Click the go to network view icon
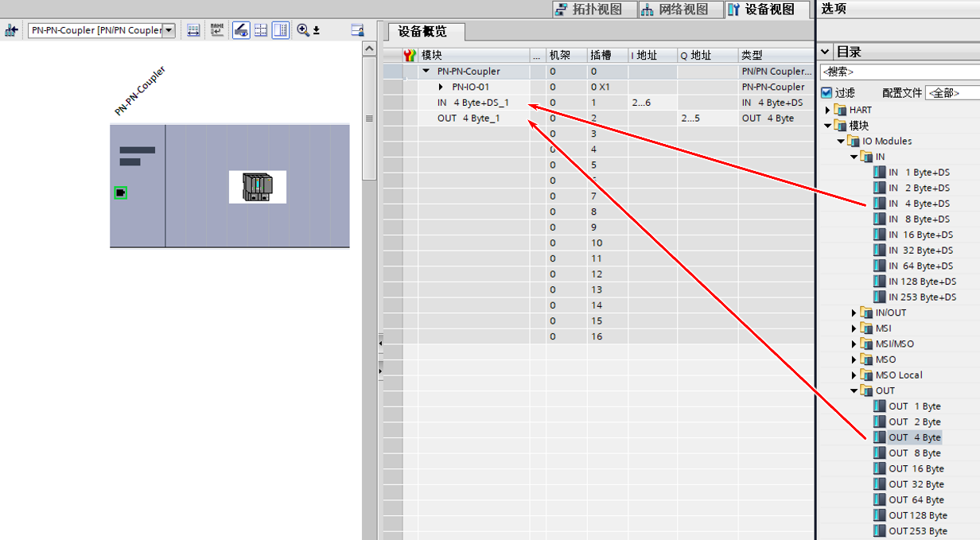This screenshot has width=980, height=540. 11,30
